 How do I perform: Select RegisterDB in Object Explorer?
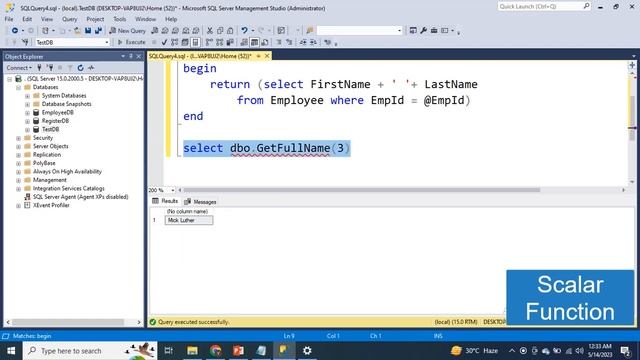(55, 121)
